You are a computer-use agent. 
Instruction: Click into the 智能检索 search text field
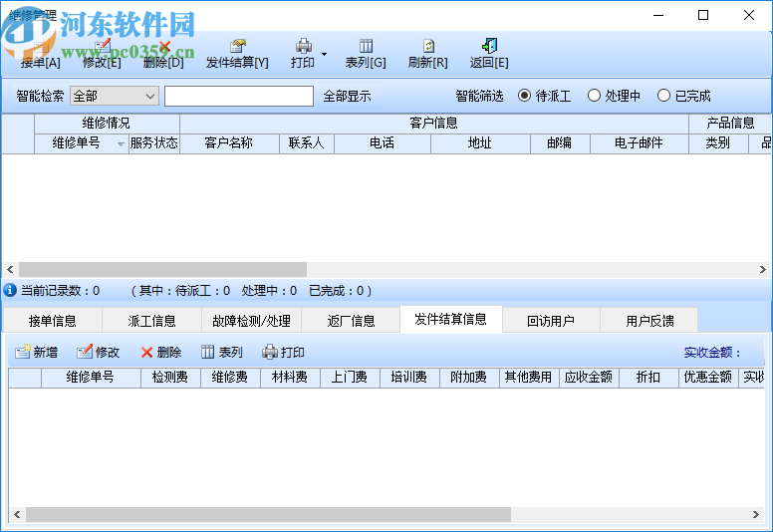pyautogui.click(x=239, y=97)
